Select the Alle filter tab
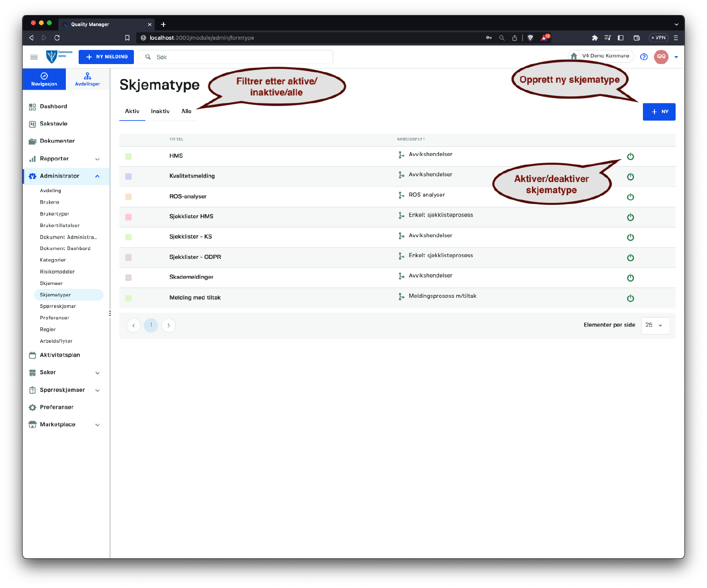This screenshot has width=707, height=588. pos(186,111)
